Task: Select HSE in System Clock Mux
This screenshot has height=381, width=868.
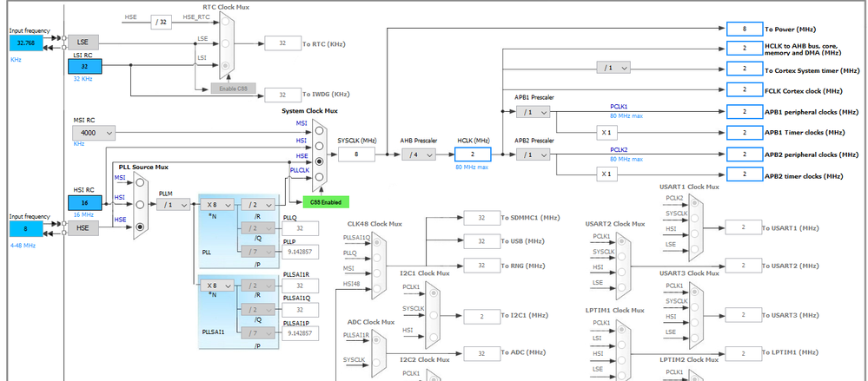Action: pyautogui.click(x=318, y=161)
